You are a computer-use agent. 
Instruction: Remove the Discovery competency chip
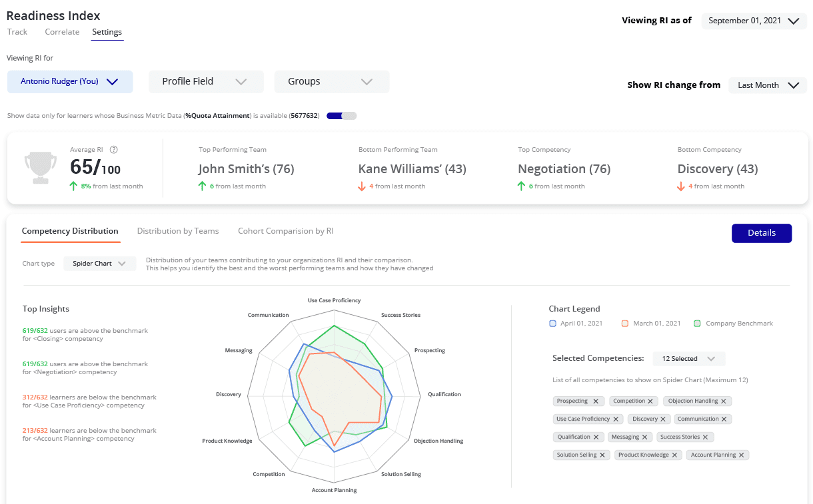[664, 419]
